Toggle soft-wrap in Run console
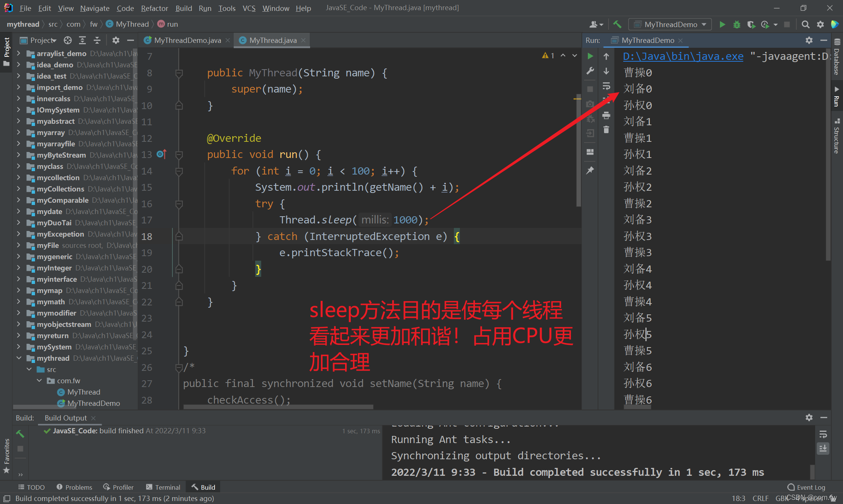The height and width of the screenshot is (504, 843). 606,86
